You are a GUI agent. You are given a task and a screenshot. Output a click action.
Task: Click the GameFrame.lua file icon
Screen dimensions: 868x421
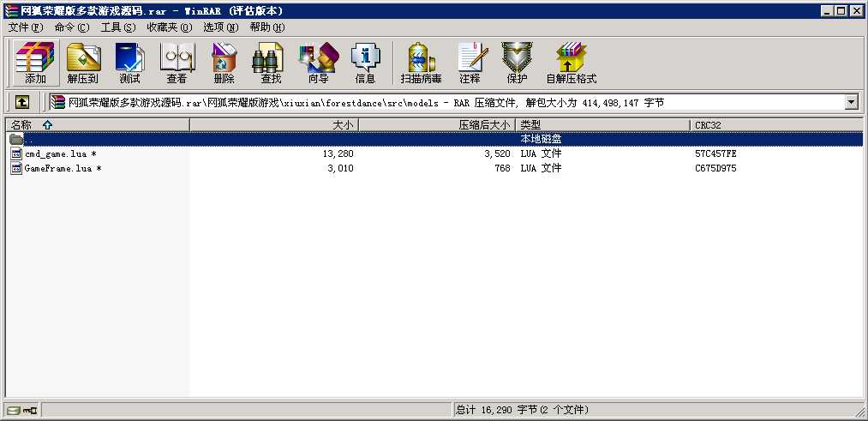tap(16, 168)
